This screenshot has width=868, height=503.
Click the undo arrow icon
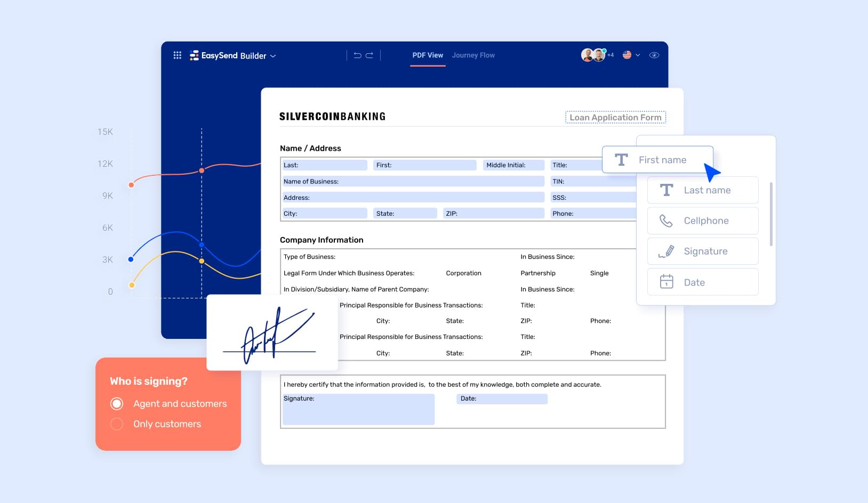[357, 55]
